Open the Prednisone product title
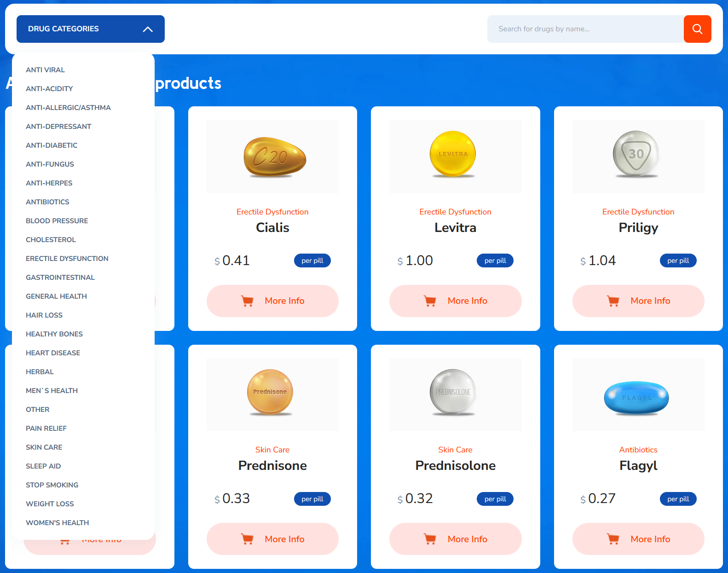 [272, 466]
